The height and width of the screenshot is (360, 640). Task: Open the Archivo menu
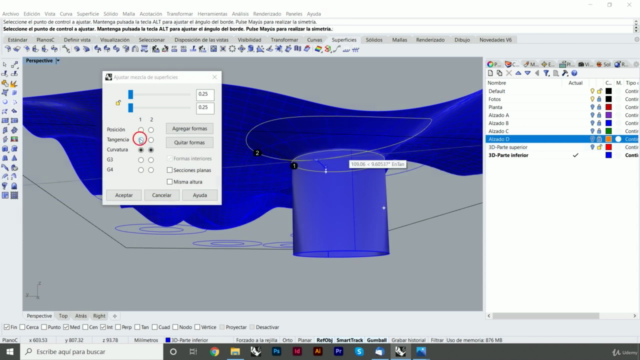pos(11,14)
